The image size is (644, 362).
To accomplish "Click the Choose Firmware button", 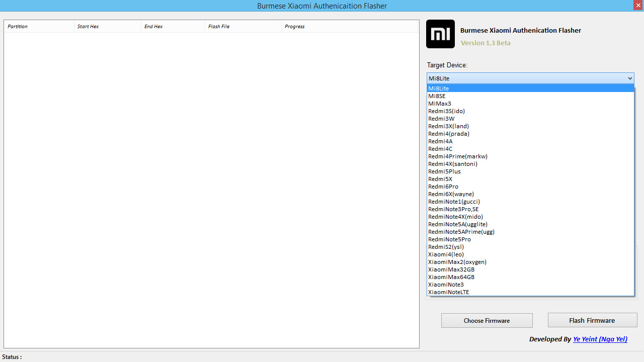I will tap(487, 321).
